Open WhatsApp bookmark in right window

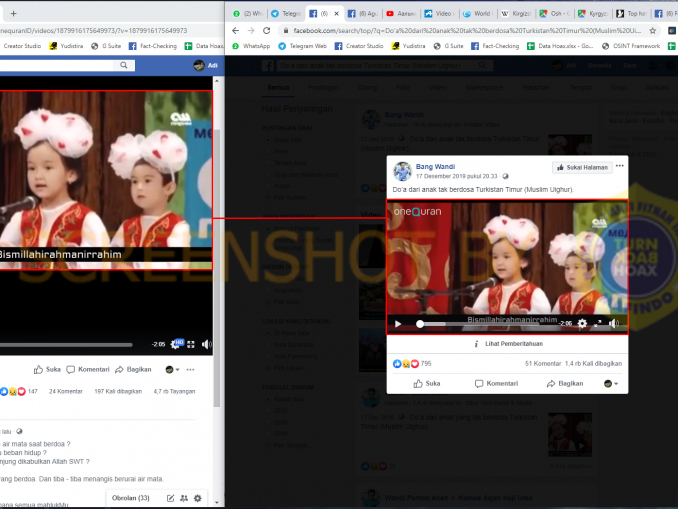[x=251, y=46]
